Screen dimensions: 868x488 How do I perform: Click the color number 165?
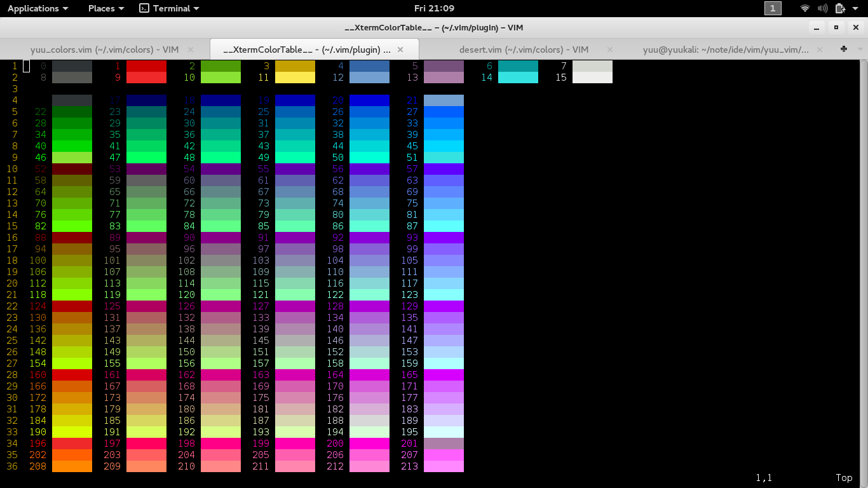410,375
